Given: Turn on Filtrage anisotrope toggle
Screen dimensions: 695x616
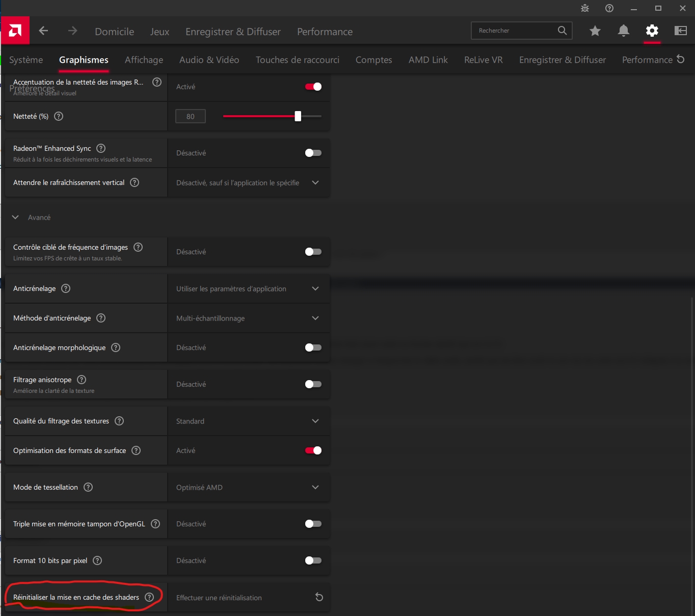Looking at the screenshot, I should pos(313,384).
